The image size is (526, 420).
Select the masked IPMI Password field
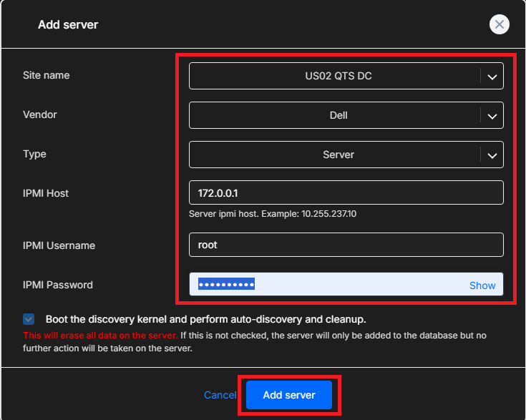point(322,285)
